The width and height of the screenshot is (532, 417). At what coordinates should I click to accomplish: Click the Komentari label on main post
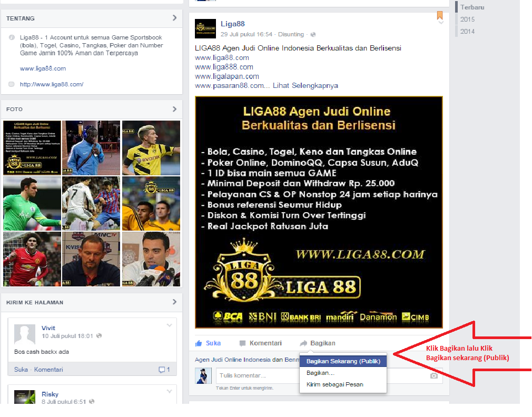click(265, 343)
